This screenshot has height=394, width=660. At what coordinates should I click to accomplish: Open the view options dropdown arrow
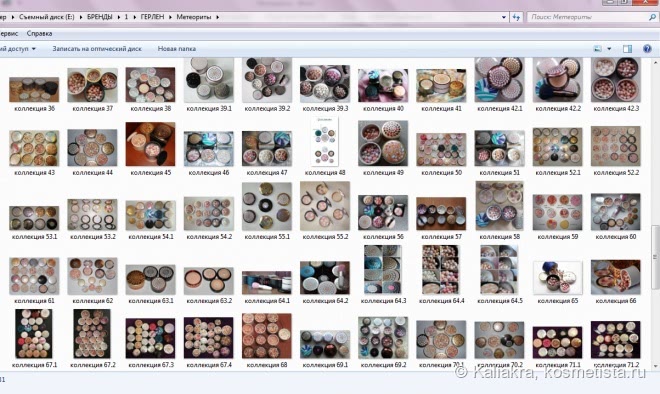[x=609, y=49]
